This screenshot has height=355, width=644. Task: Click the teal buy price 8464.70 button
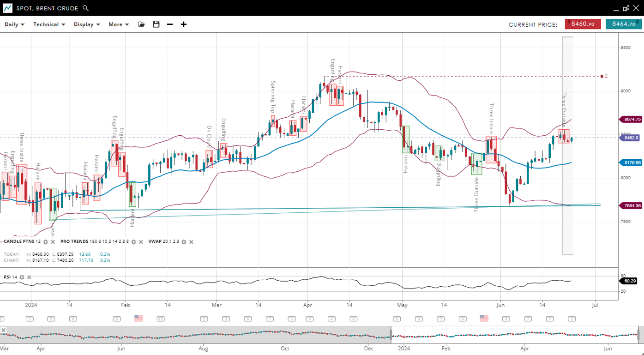[x=623, y=24]
